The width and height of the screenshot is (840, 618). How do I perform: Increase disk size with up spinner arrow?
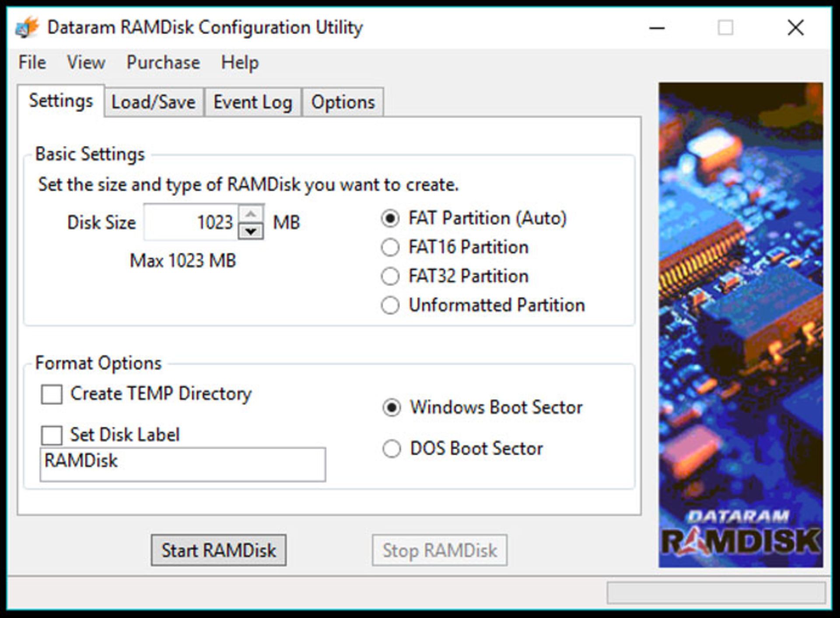click(x=251, y=214)
